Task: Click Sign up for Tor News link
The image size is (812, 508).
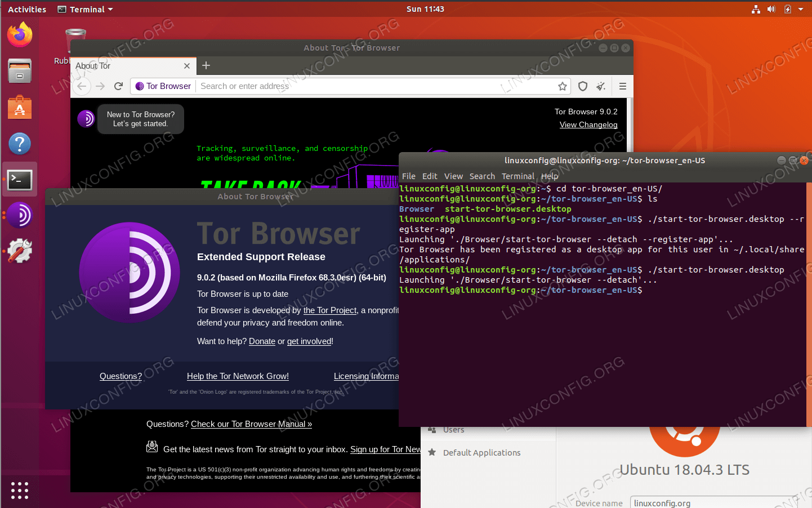Action: point(385,449)
